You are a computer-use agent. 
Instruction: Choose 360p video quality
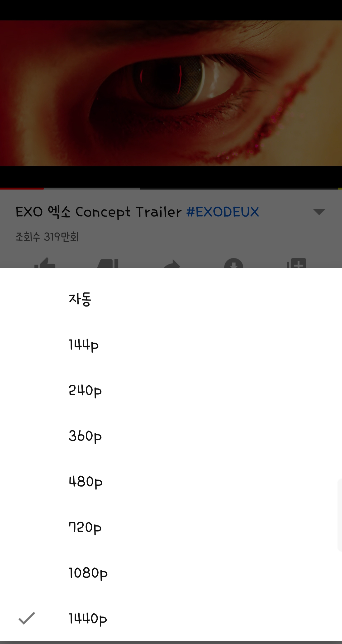pos(171,436)
